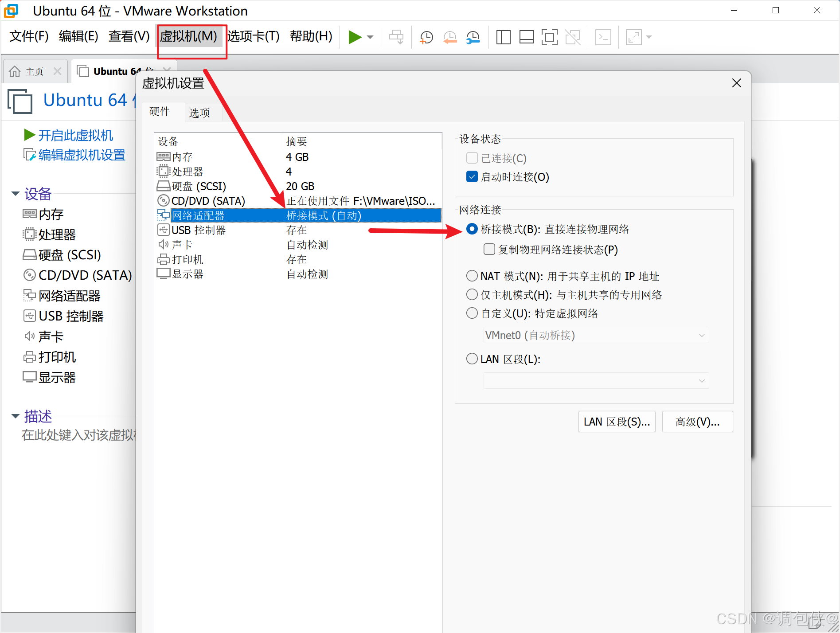Uncheck 启动时连接(O) checkbox

[x=472, y=177]
